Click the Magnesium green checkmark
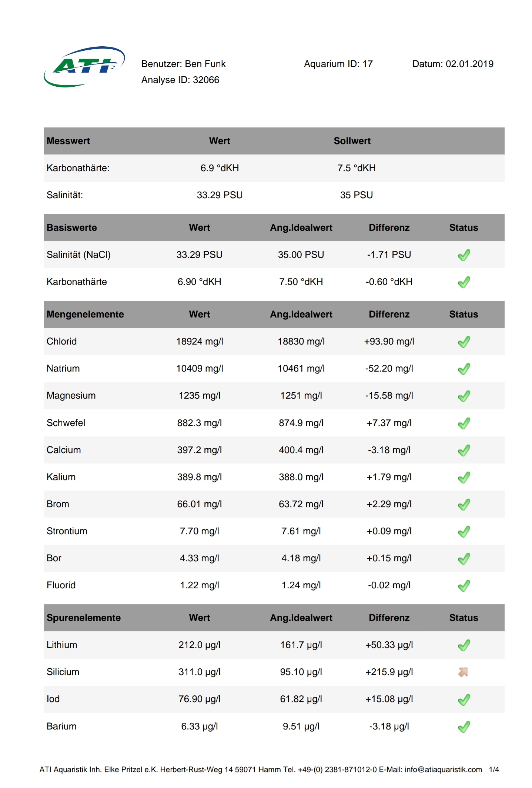Viewport: 532px width, 788px height. coord(464,396)
